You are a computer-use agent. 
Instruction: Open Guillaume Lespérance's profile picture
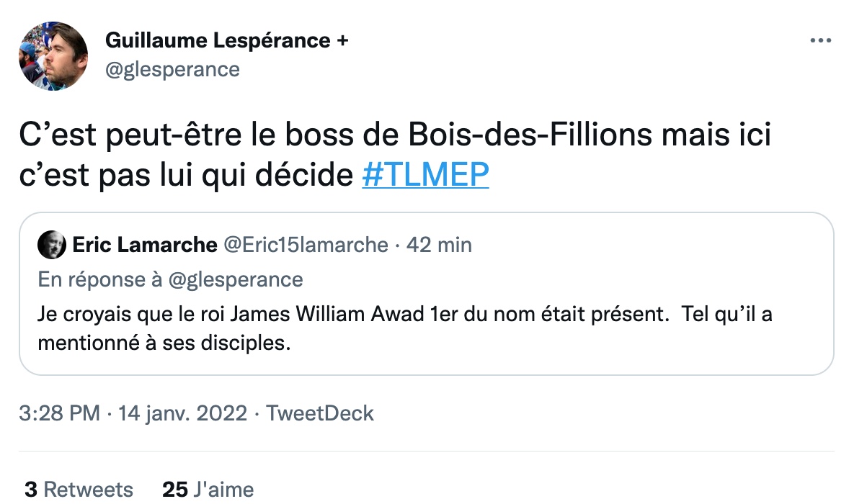(x=53, y=55)
